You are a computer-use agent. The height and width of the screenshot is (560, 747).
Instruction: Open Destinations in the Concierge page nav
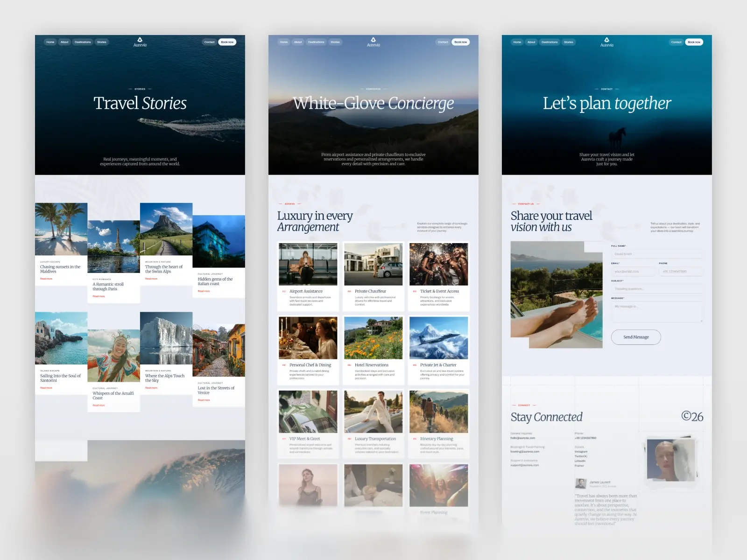(x=316, y=42)
